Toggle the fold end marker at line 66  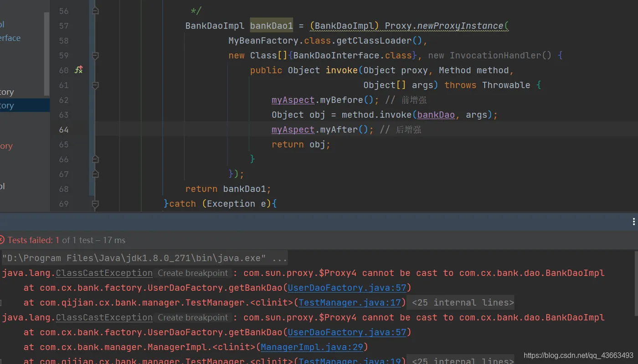coord(95,159)
